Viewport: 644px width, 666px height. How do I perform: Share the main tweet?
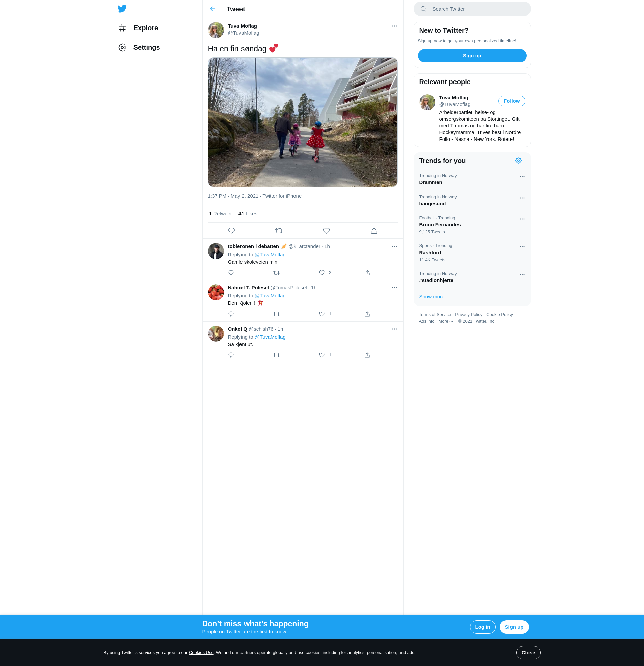374,231
